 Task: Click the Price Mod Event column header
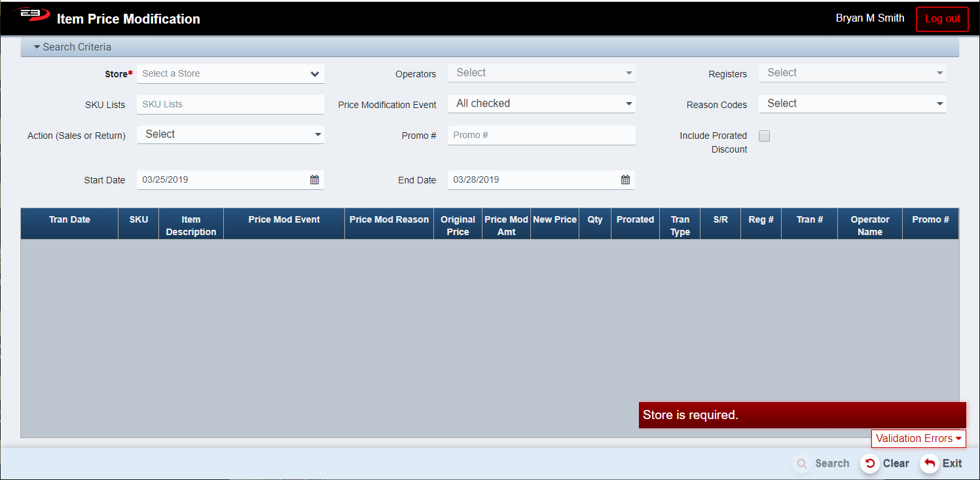click(x=283, y=220)
